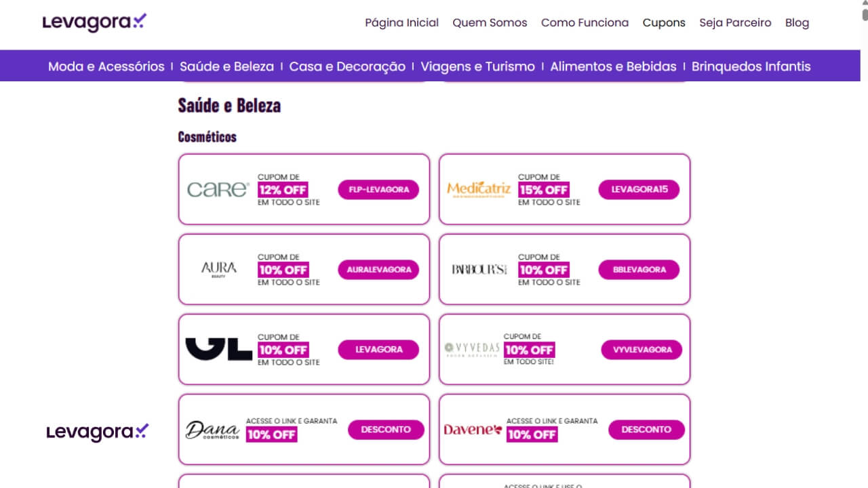Click the 10% OFF label on Aura card

[283, 270]
